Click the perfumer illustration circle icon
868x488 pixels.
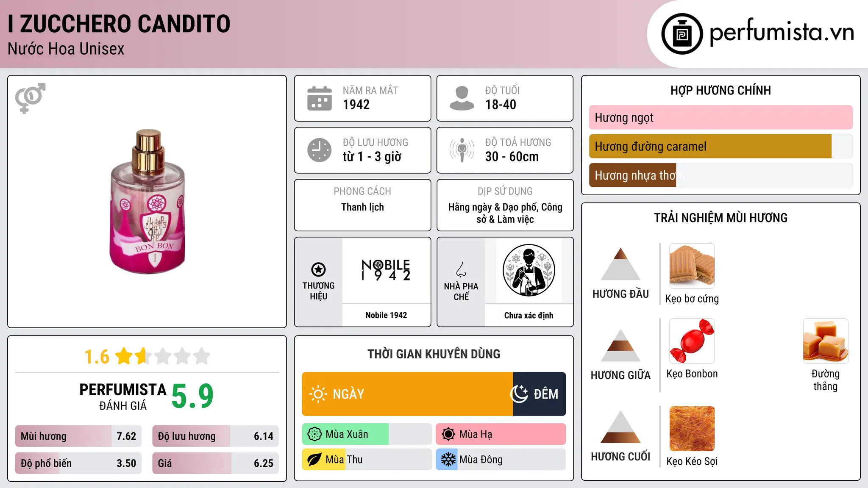point(529,270)
